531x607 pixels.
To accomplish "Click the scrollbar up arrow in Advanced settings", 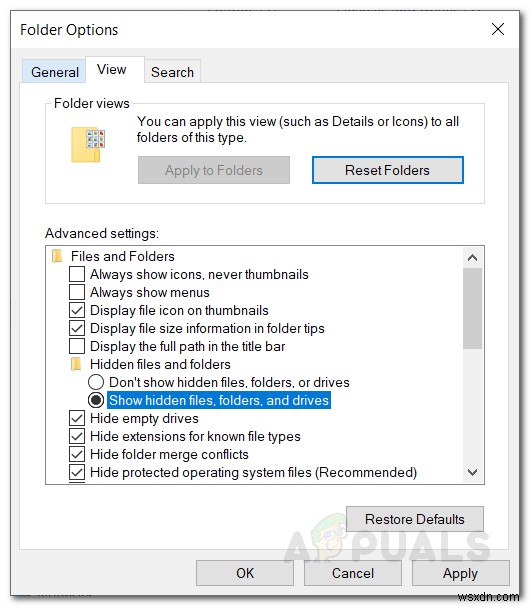I will click(x=473, y=257).
